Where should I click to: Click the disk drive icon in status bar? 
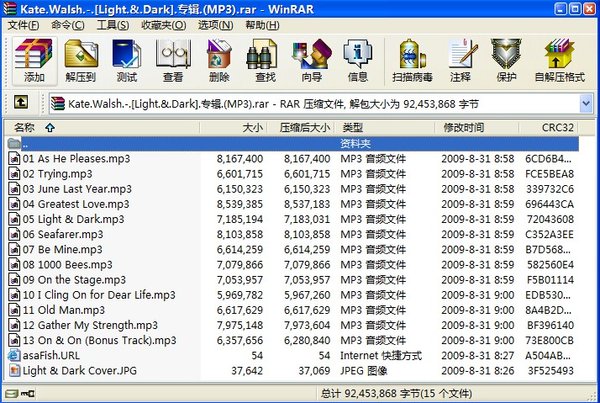[x=11, y=393]
